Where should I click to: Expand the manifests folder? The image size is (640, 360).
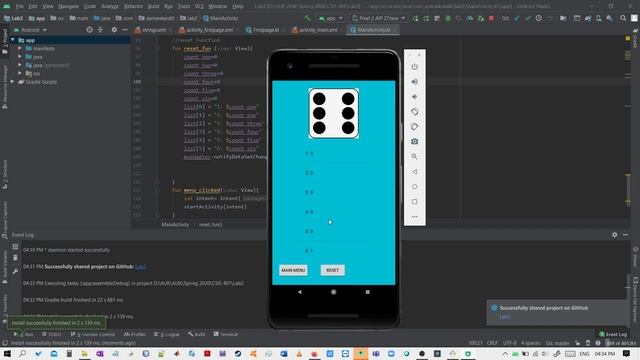[20, 48]
